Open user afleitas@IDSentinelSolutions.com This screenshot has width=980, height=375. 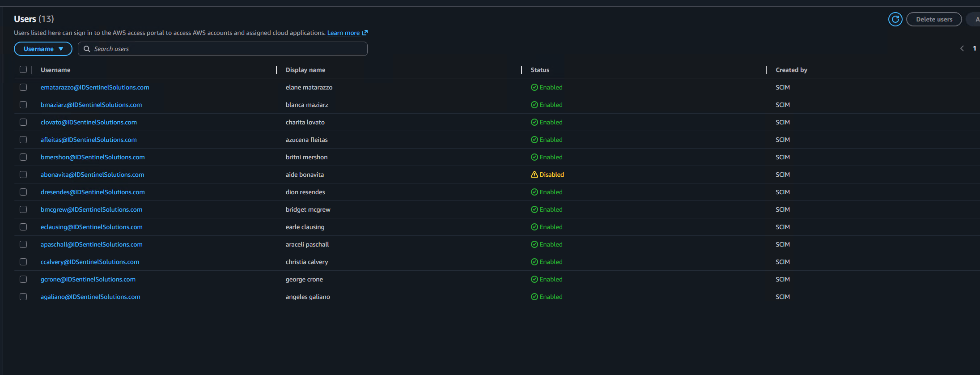[89, 140]
